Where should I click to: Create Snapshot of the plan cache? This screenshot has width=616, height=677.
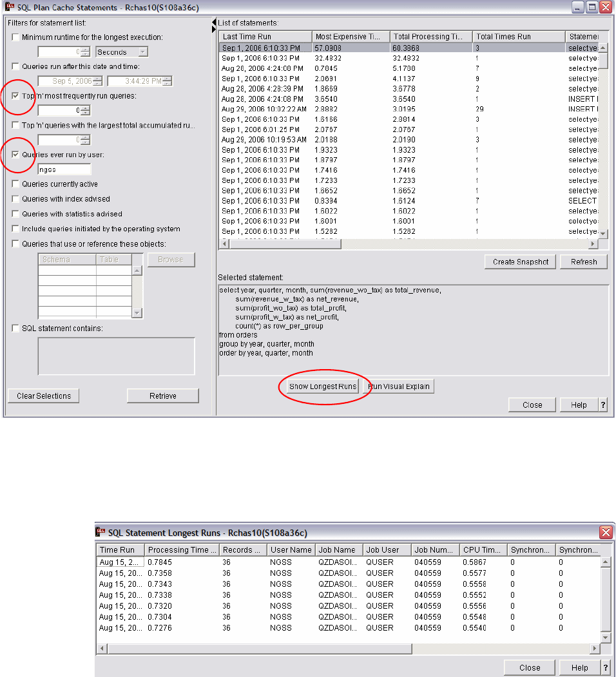(519, 262)
